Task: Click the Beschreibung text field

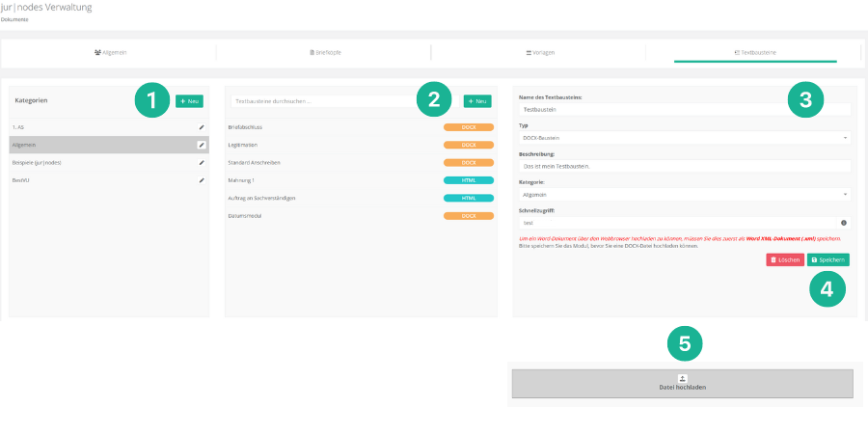Action: [x=685, y=166]
